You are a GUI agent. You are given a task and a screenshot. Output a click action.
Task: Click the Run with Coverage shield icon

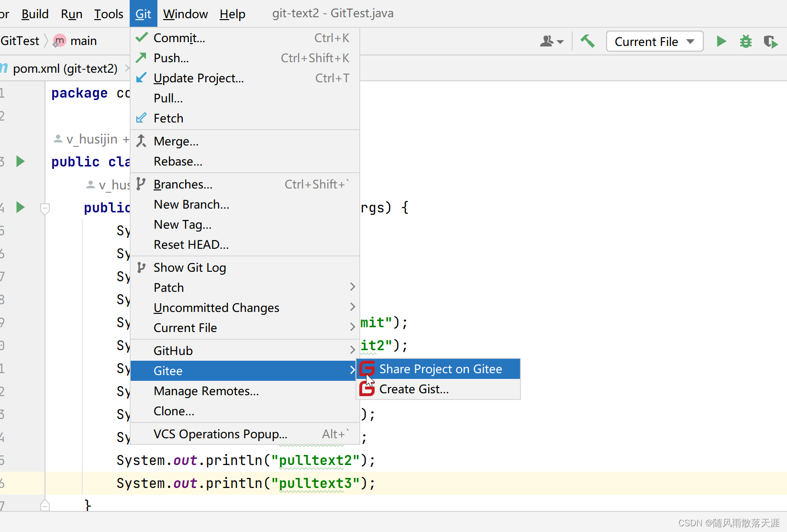click(771, 42)
